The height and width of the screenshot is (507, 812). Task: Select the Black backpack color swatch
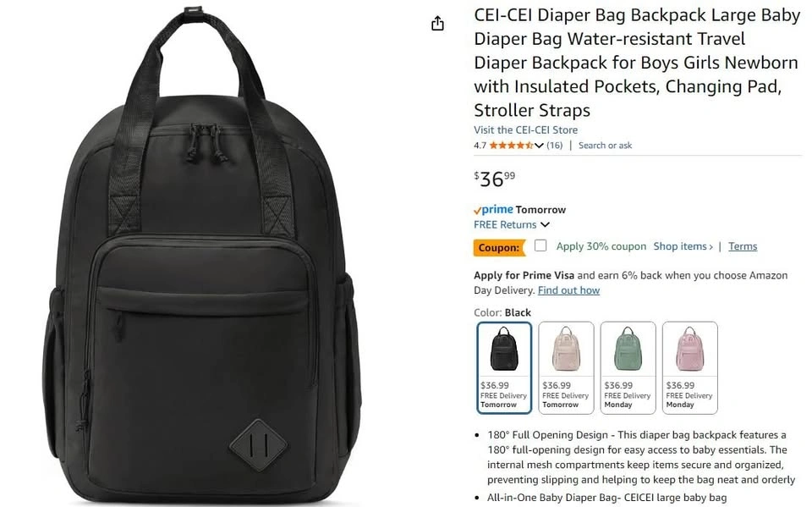click(504, 367)
